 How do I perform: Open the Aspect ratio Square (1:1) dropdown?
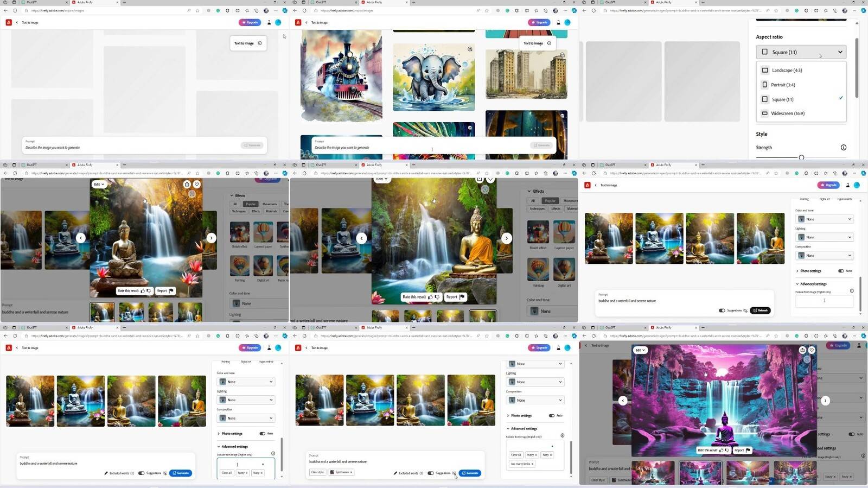pyautogui.click(x=801, y=52)
